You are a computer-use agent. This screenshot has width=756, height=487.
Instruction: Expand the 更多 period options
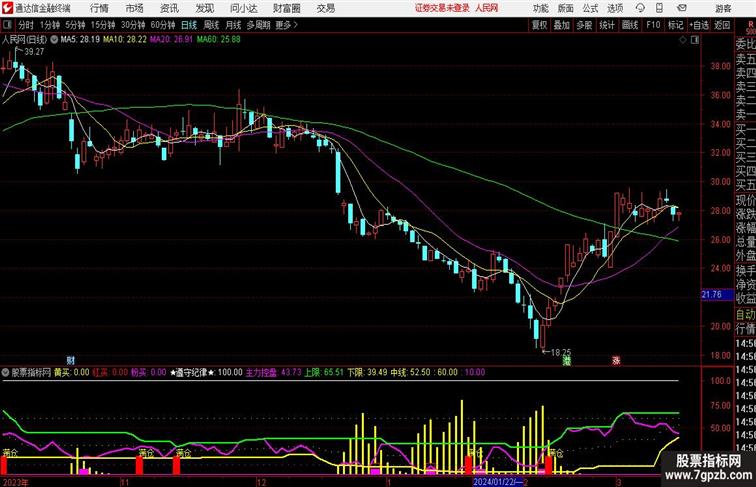(286, 25)
